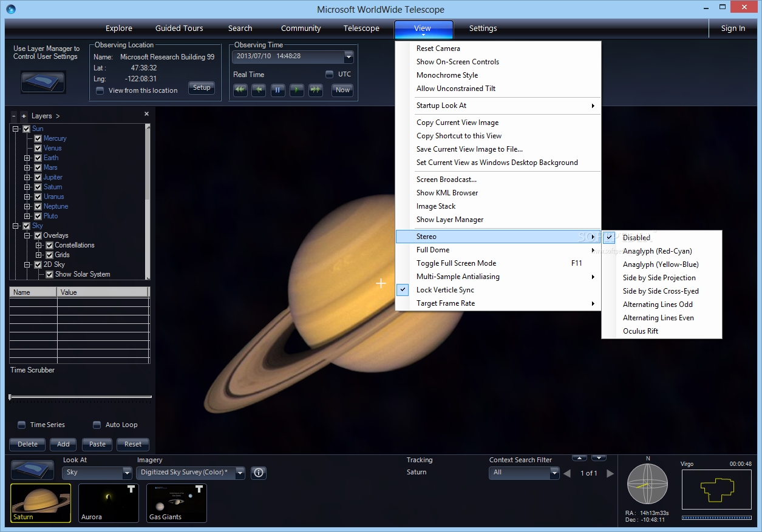Click the Time Scrubber slider handle
Screen dimensions: 762x532
pyautogui.click(x=10, y=397)
